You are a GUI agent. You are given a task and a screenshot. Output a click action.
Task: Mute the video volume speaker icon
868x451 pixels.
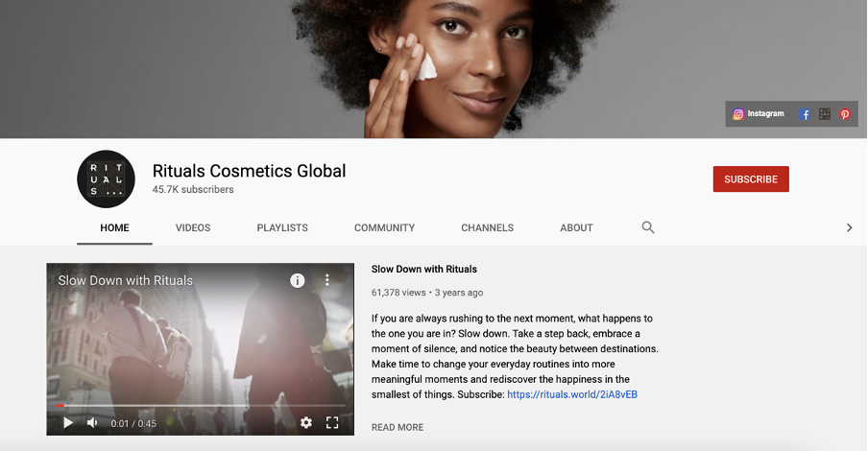[93, 422]
